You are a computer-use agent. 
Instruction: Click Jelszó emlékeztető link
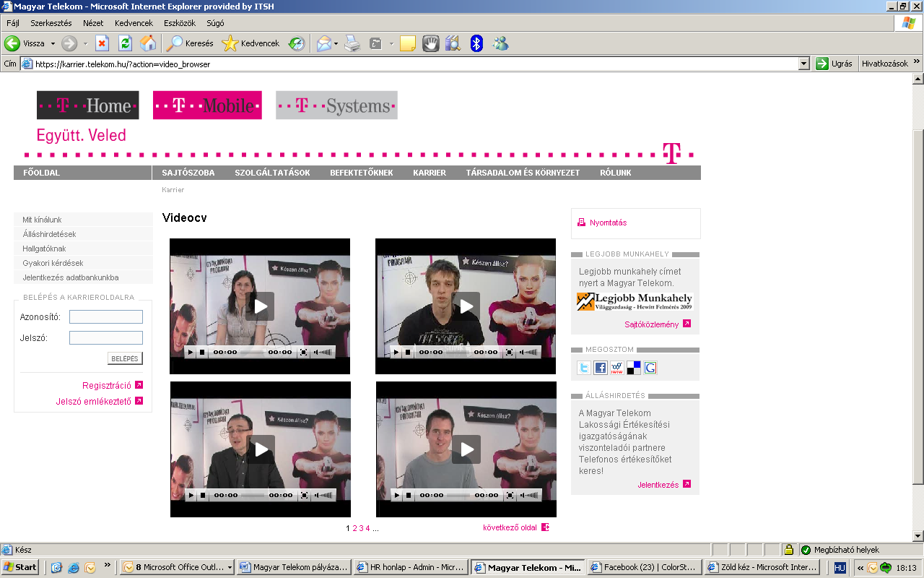coord(94,402)
